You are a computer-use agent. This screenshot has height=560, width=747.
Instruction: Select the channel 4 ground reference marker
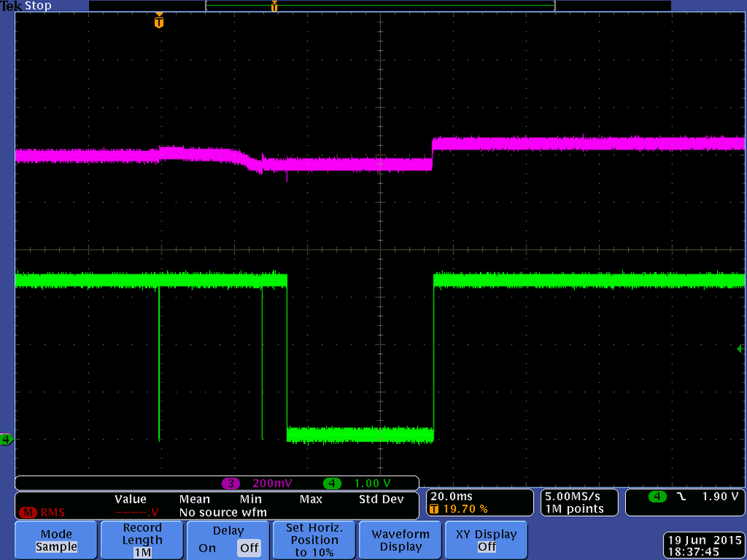(6, 439)
